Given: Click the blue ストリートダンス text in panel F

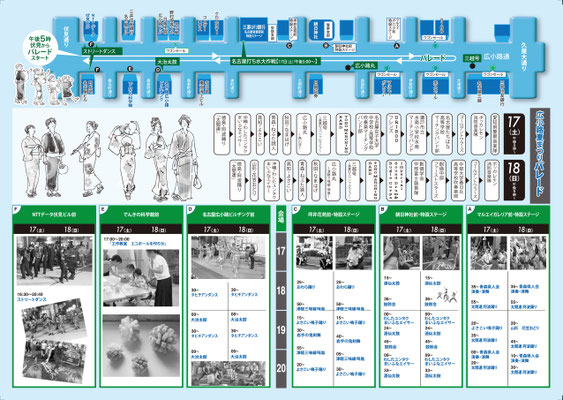Looking at the screenshot, I should pyautogui.click(x=32, y=299).
